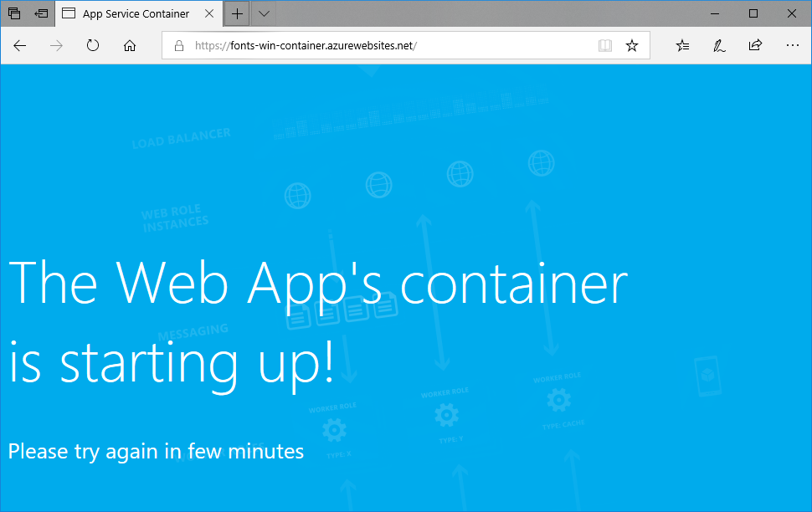Open the Favorites hub

coord(681,46)
